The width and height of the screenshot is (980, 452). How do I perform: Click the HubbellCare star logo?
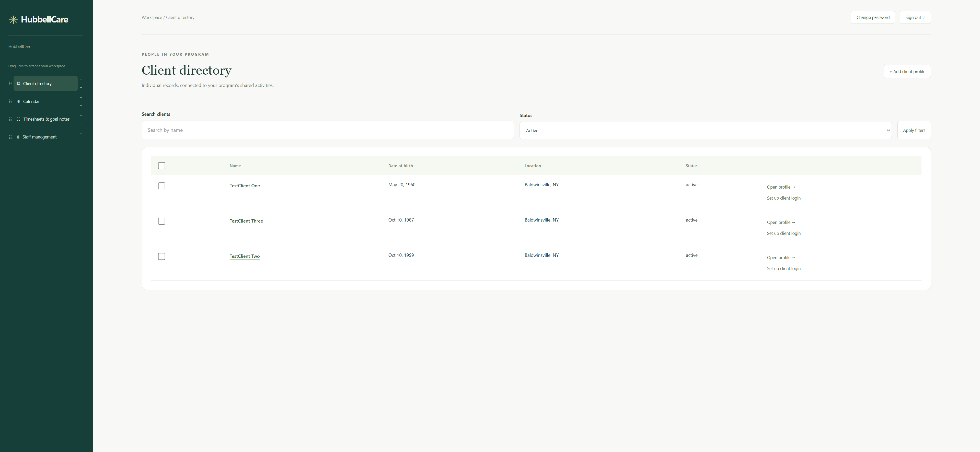pos(13,20)
